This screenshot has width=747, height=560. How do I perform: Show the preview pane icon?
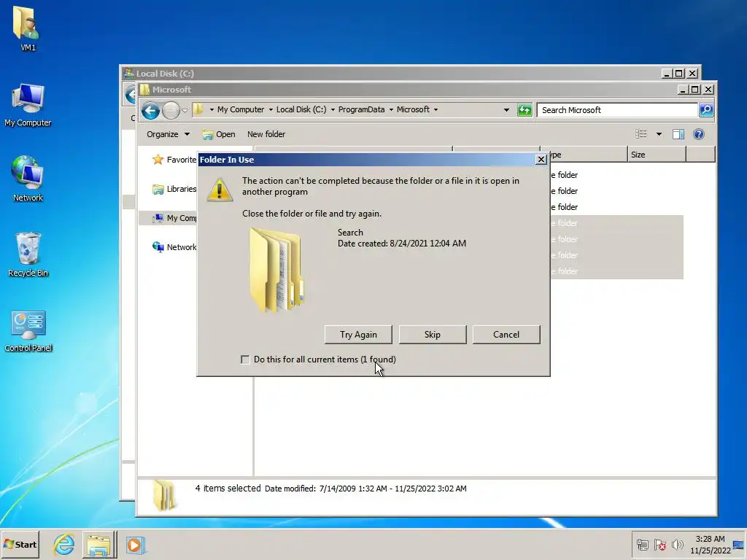(x=678, y=134)
